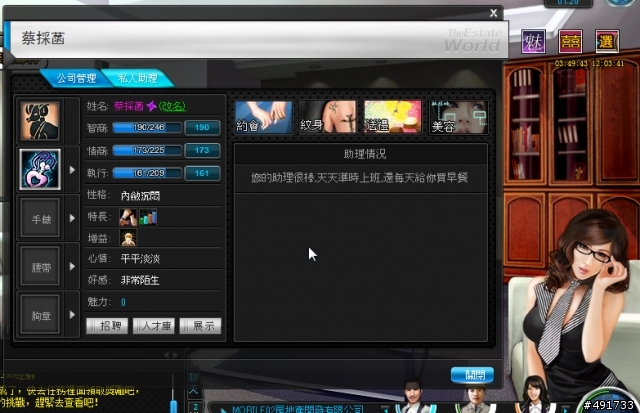Expand arrow beside the 手錶 slot
The width and height of the screenshot is (640, 413).
[x=72, y=218]
